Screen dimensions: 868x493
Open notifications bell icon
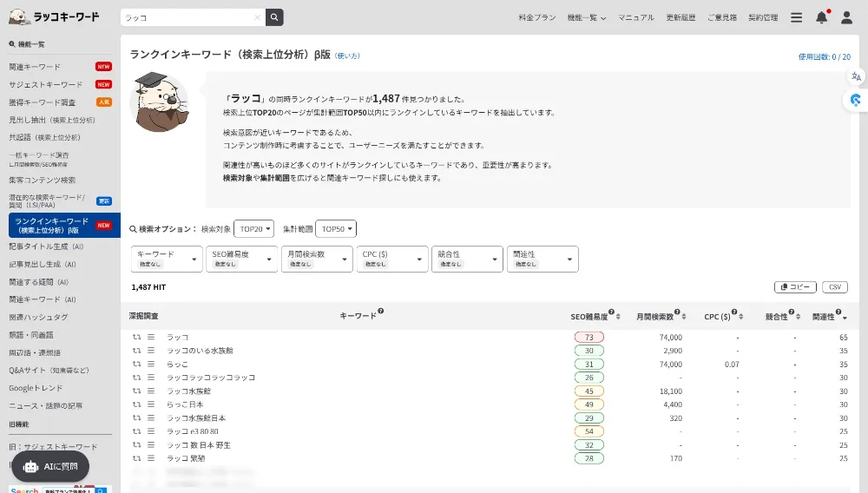[821, 17]
